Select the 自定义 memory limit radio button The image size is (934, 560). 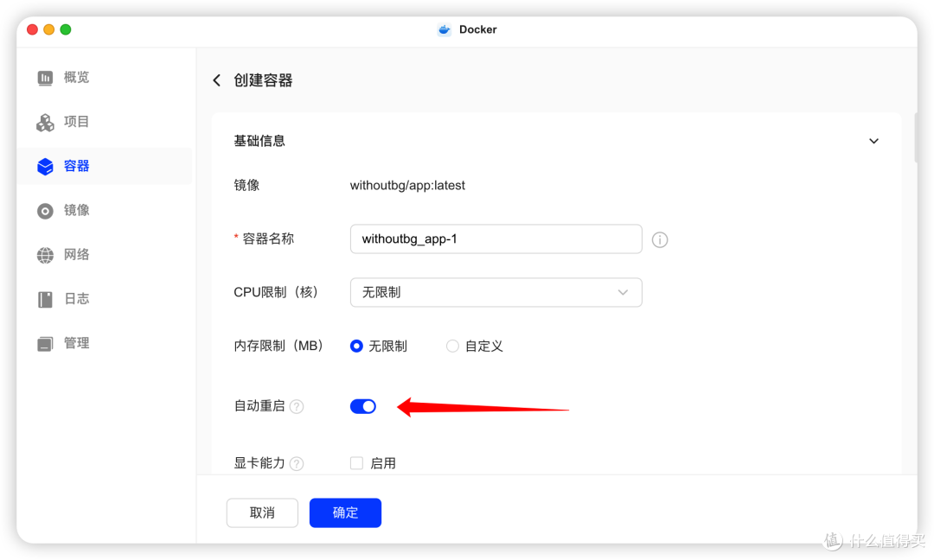[452, 346]
